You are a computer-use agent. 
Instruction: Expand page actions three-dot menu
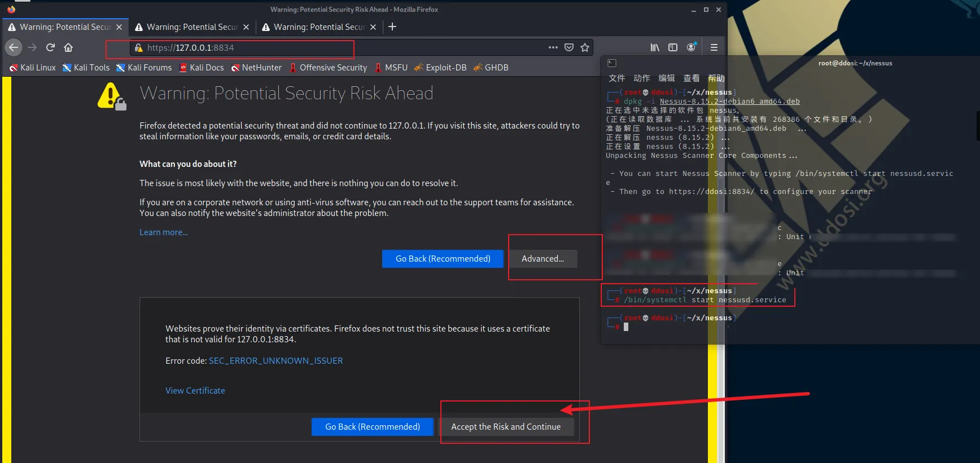coord(553,48)
